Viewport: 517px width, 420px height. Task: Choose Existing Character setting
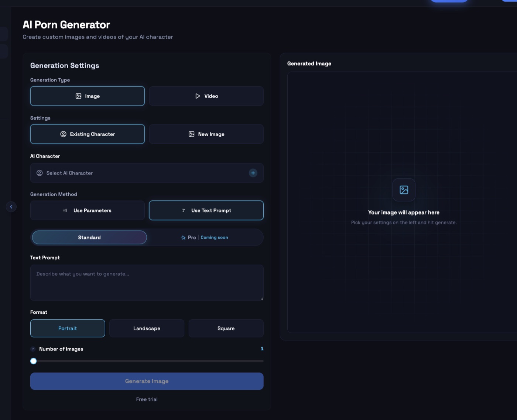pos(88,134)
